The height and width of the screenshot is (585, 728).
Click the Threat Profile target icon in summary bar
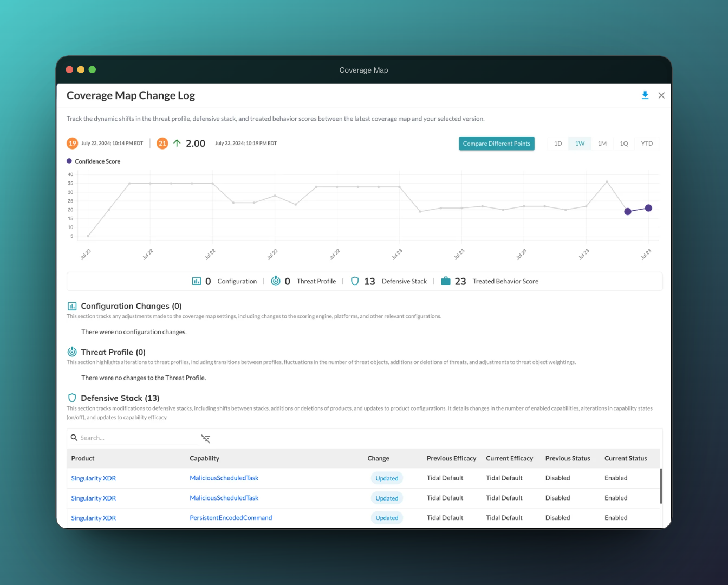pos(276,281)
